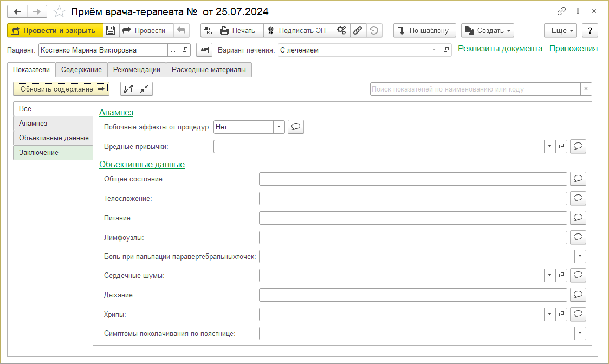This screenshot has width=609, height=364.
Task: Go back with the left arrow button
Action: (x=17, y=12)
